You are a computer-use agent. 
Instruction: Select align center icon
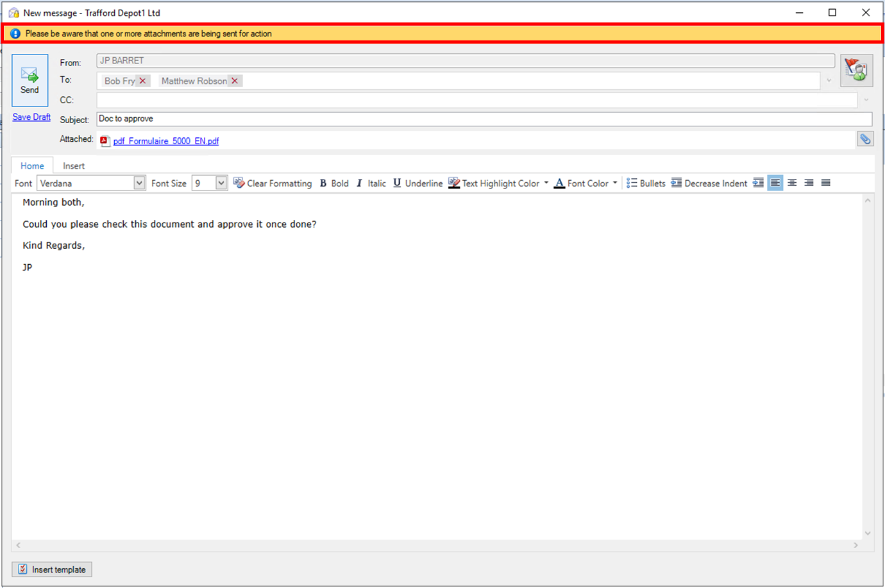[792, 183]
